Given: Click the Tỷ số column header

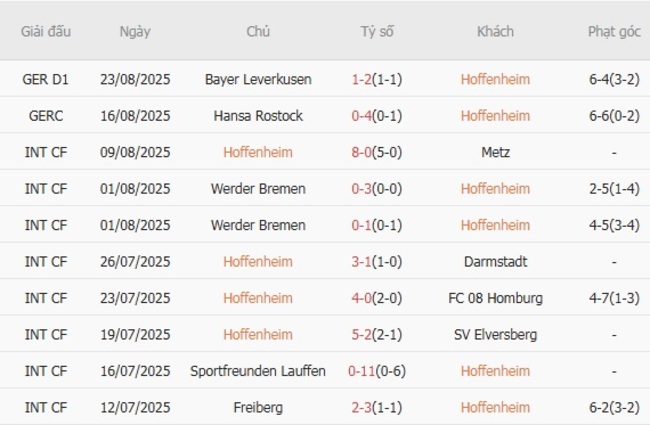Looking at the screenshot, I should 377,31.
